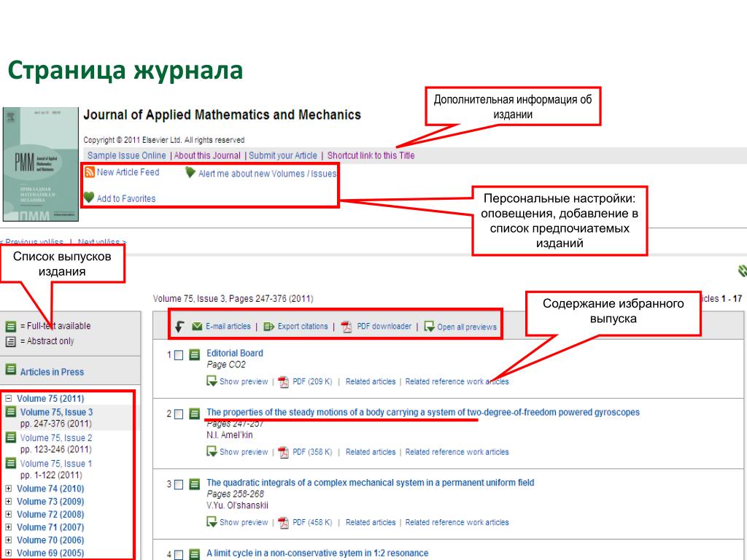
Task: Click Volume 75, Issue 1 link
Action: (56, 464)
